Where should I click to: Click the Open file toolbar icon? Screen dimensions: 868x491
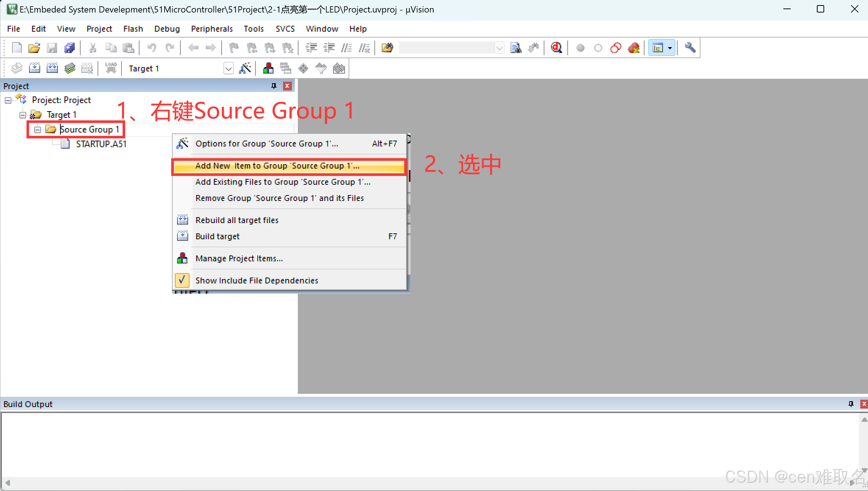(x=34, y=48)
